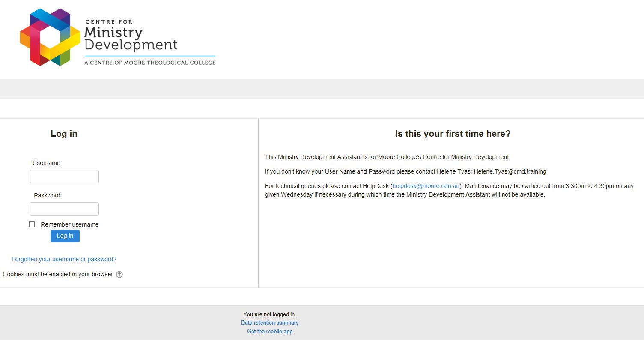644x356 pixels.
Task: Focus the Username input field
Action: [x=64, y=177]
